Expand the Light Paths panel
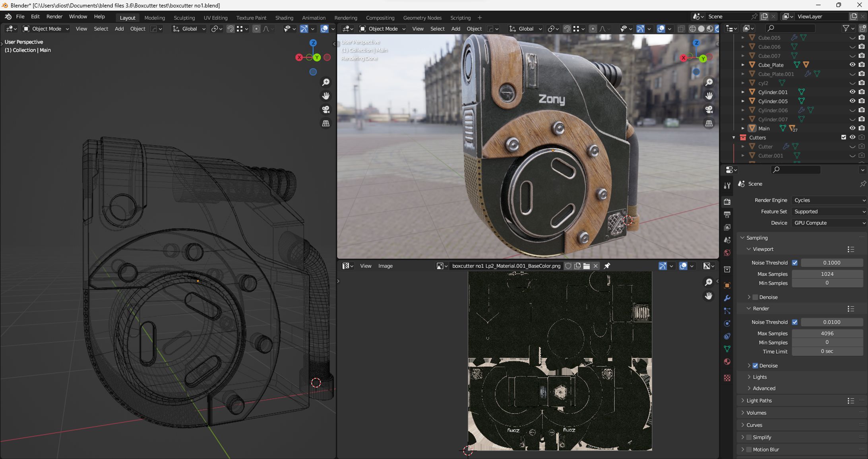868x459 pixels. pyautogui.click(x=759, y=401)
